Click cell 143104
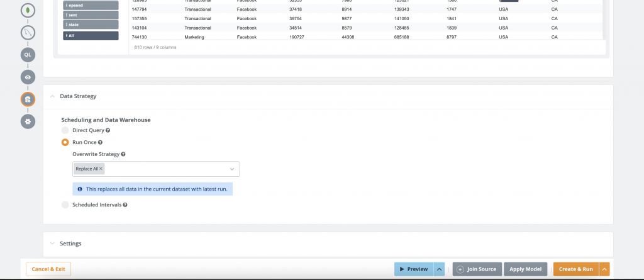The image size is (644, 280). pyautogui.click(x=139, y=28)
